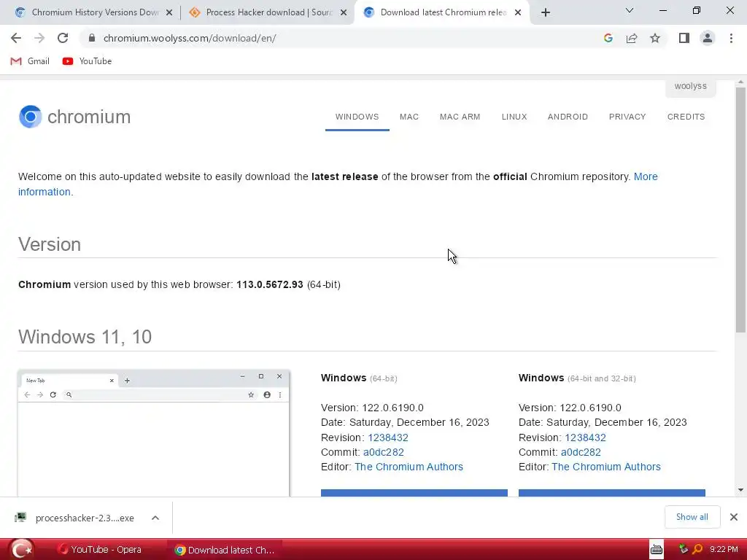Click the lock site info icon

click(92, 38)
